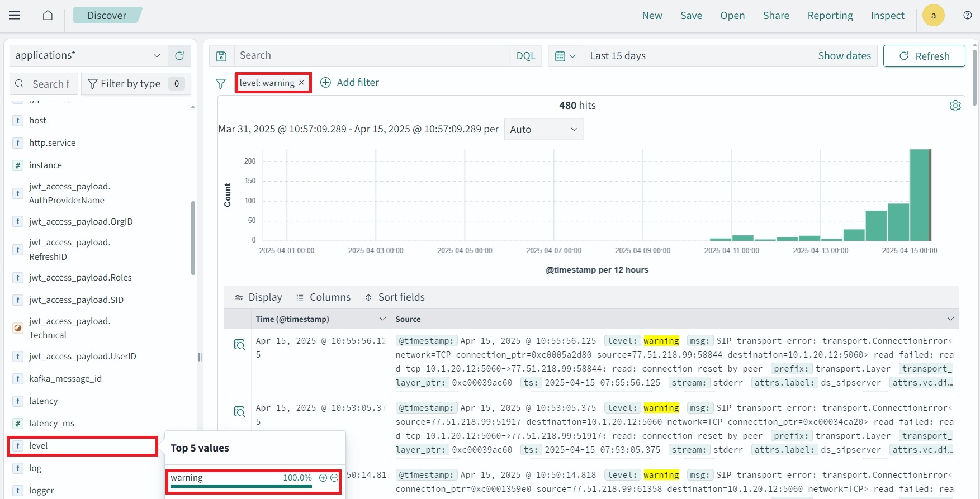
Task: Open the New menu item
Action: [x=652, y=16]
